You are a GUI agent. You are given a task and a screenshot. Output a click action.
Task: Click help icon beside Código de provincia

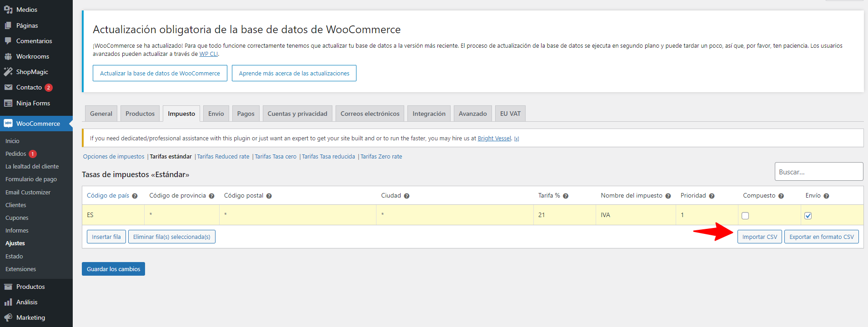tap(211, 196)
